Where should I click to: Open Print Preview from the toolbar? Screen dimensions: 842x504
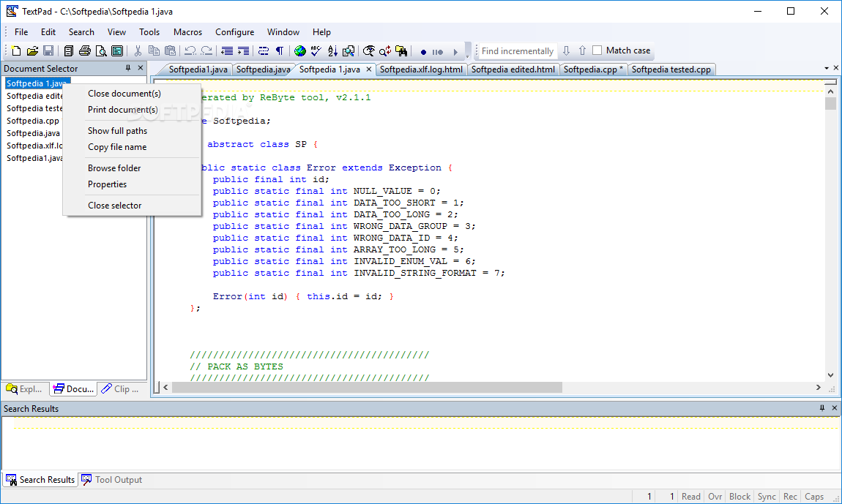coord(101,51)
